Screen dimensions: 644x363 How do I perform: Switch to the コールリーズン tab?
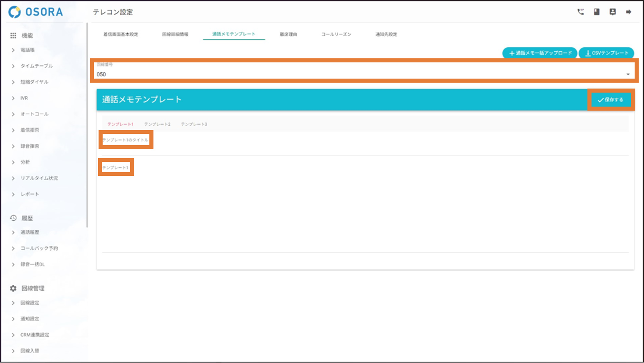click(336, 34)
